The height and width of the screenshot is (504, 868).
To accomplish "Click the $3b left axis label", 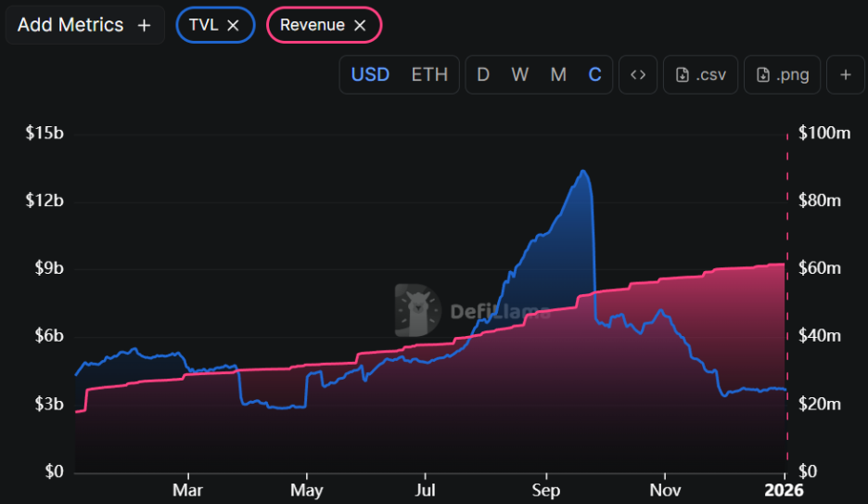I will (49, 404).
